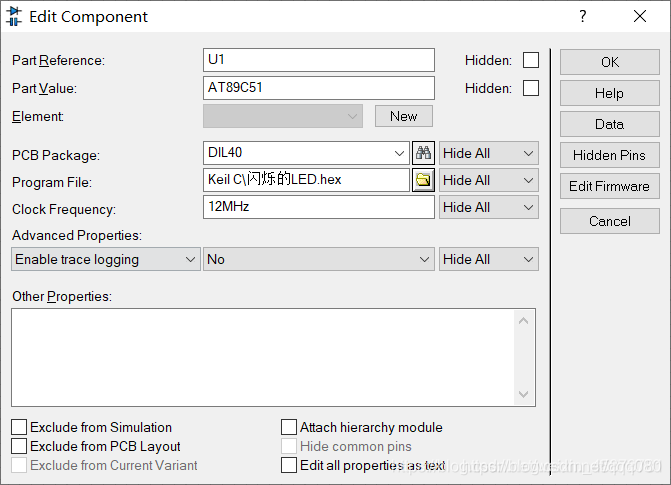Click the Other Properties scrollbar up arrow

(523, 321)
